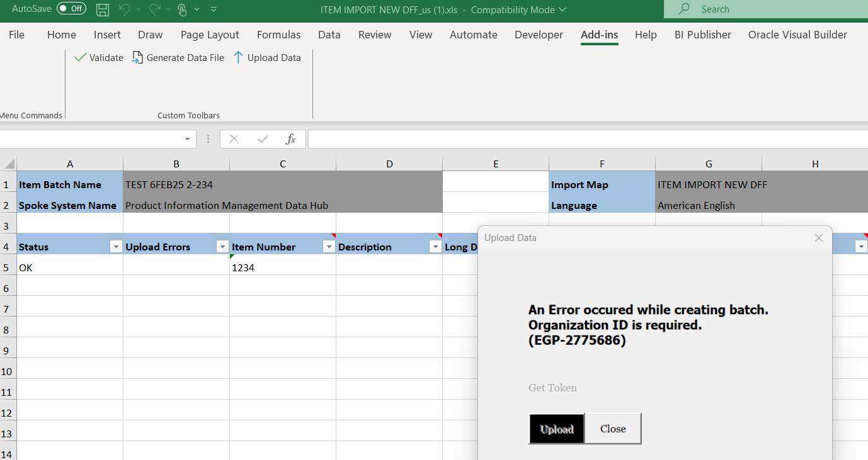
Task: Click the Search box in the title bar
Action: (766, 9)
